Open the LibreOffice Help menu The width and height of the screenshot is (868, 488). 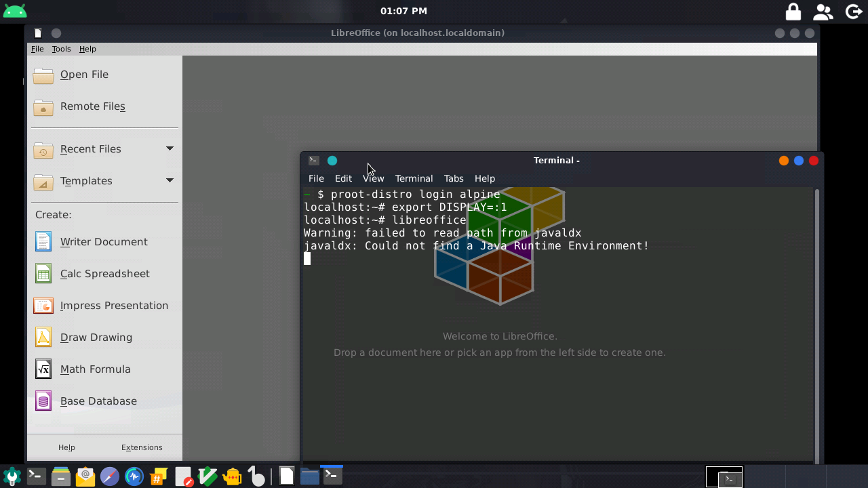87,49
